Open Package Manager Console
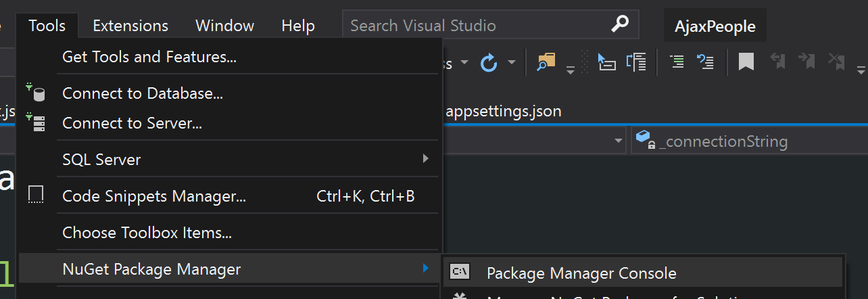Screen dimensions: 868x299 pos(644,273)
